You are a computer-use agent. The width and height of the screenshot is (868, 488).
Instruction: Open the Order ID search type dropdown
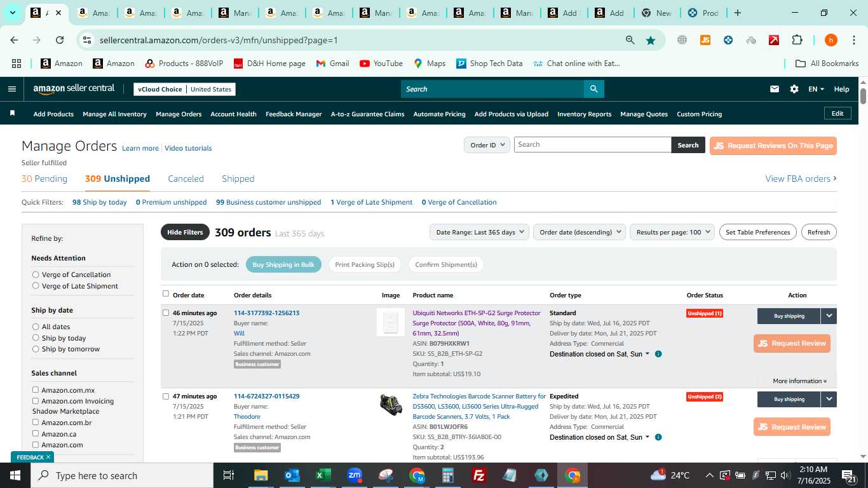tap(487, 145)
